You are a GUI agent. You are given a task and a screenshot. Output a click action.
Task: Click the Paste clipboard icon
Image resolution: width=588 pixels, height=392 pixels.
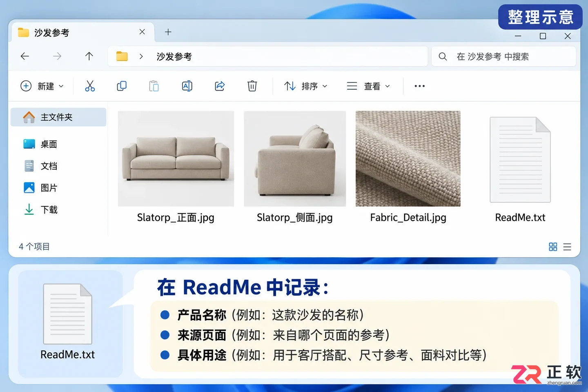point(154,86)
